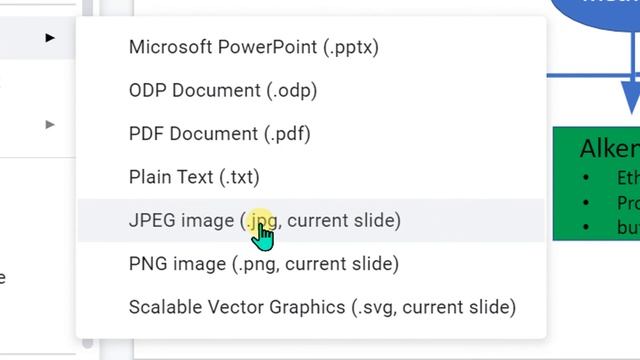Click the 'Alken' heading text
Screen dimensions: 640x360
pos(610,148)
